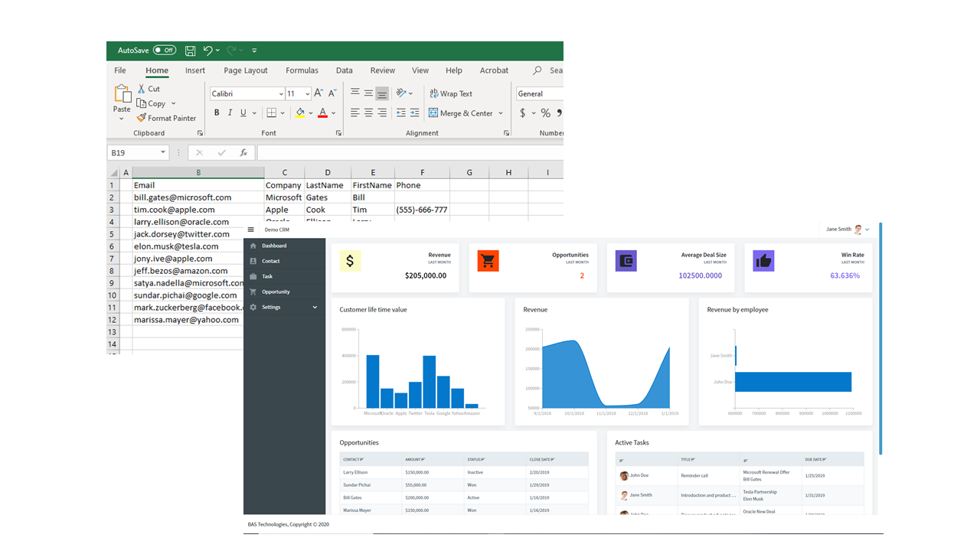The width and height of the screenshot is (980, 551).
Task: Expand the Settings item in CRM sidebar
Action: pyautogui.click(x=284, y=307)
